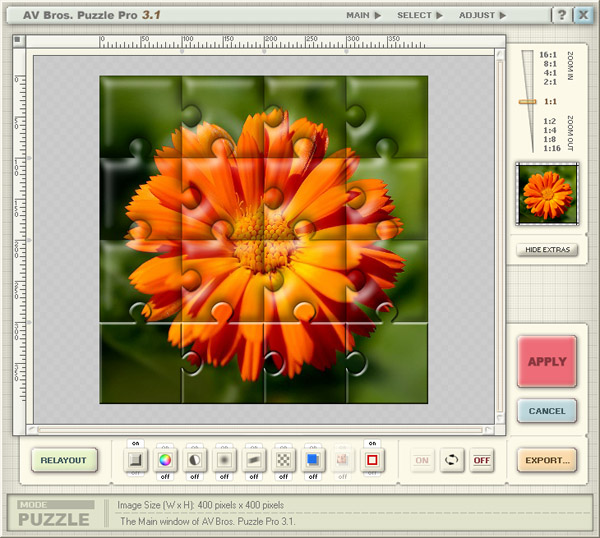Click the checkerboard transparency icon
The height and width of the screenshot is (538, 600).
click(283, 460)
